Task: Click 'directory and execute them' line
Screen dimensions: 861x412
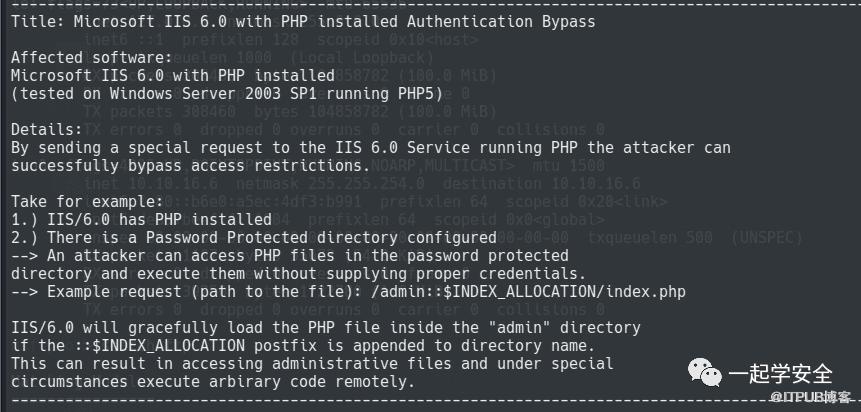Action: point(298,273)
